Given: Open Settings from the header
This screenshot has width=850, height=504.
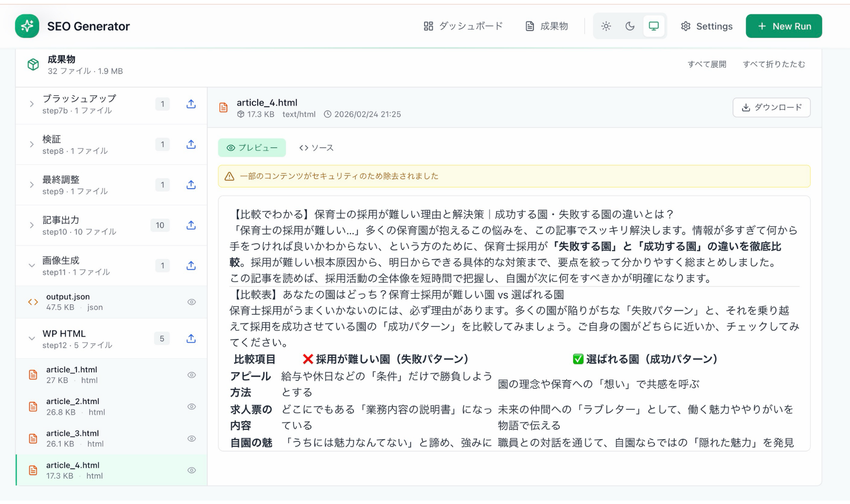Looking at the screenshot, I should point(706,26).
